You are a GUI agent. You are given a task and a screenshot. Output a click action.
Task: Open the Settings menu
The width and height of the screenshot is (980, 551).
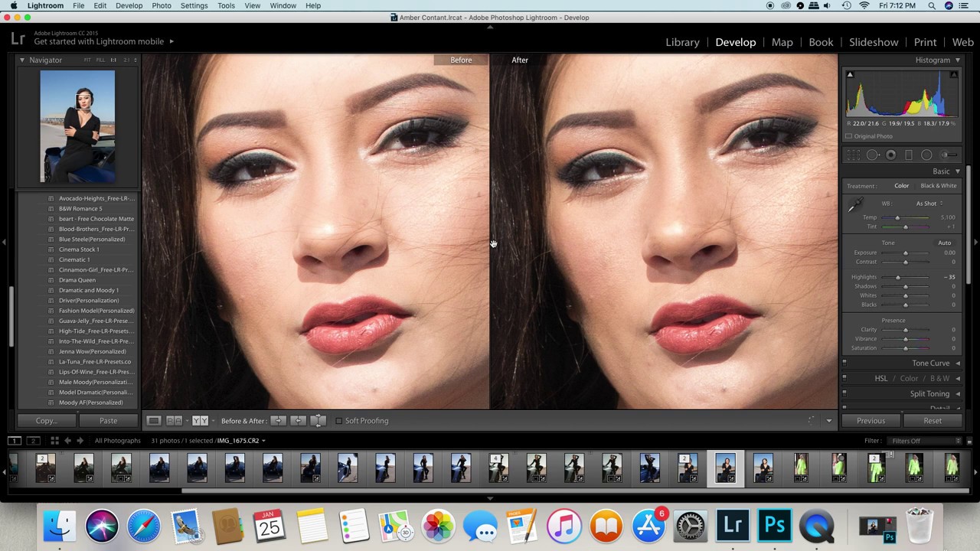point(194,5)
